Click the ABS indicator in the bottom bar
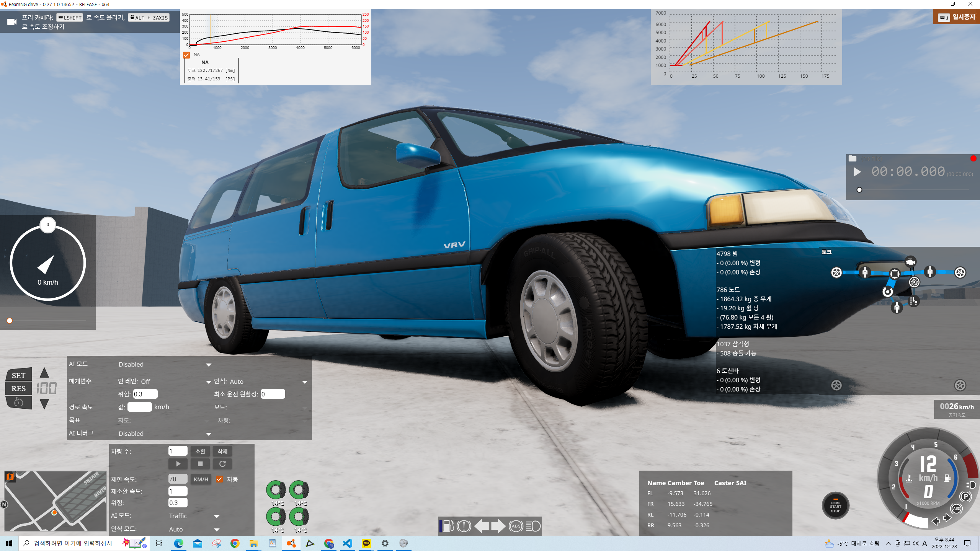The width and height of the screenshot is (980, 551). click(516, 526)
